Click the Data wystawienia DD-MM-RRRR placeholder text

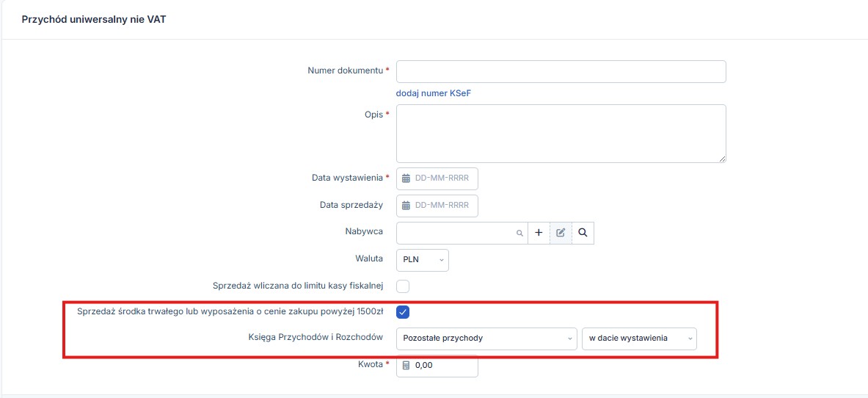442,178
